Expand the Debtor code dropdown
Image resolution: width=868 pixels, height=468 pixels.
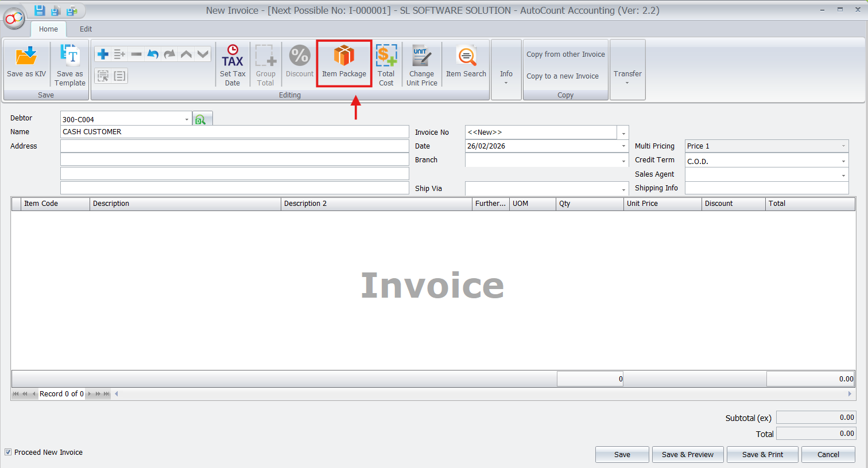187,119
